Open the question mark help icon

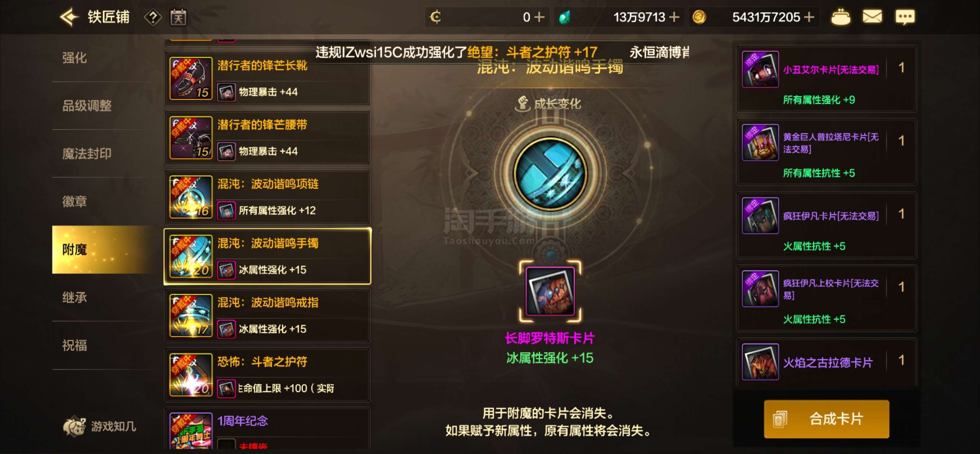(x=153, y=18)
